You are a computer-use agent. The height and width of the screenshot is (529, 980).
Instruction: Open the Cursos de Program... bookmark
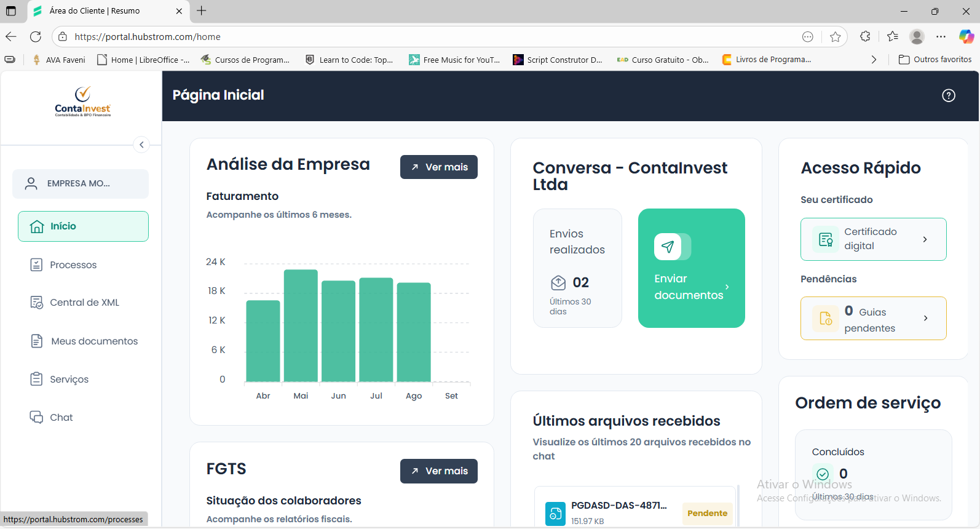coord(245,60)
